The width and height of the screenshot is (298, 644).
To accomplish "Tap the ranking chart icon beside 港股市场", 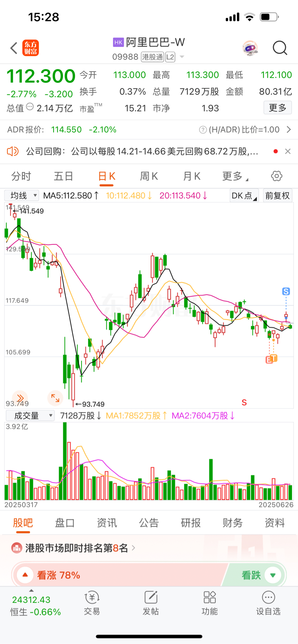I will [17, 548].
